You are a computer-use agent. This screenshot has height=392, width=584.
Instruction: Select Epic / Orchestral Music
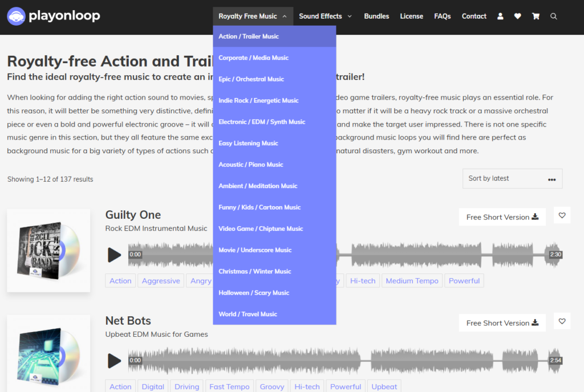pos(274,79)
